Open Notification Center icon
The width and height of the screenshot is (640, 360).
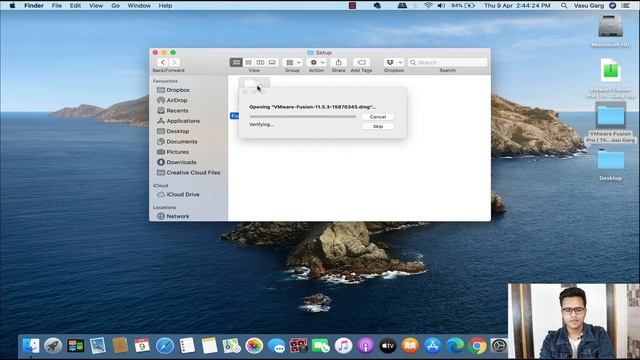(625, 5)
